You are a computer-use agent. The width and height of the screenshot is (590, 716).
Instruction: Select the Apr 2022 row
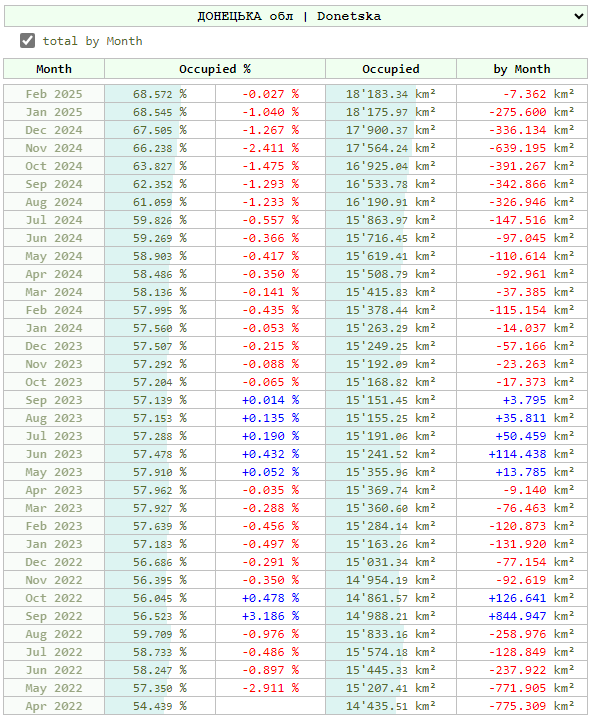[x=295, y=706]
